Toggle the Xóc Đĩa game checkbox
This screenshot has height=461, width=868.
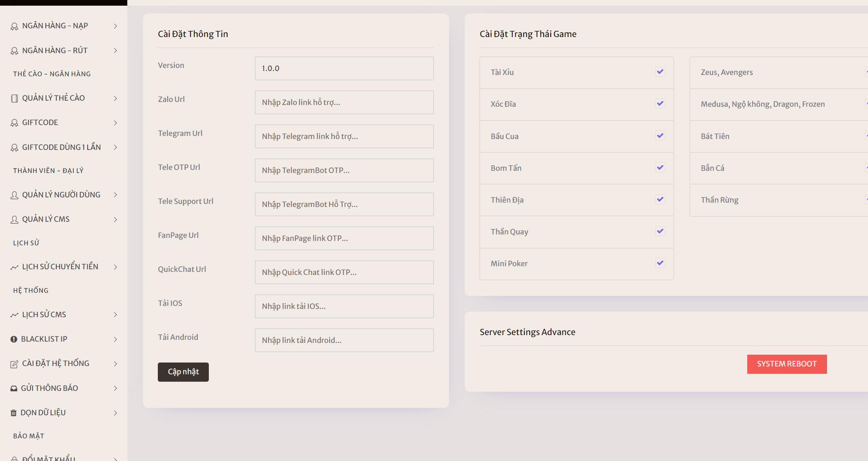click(x=660, y=104)
